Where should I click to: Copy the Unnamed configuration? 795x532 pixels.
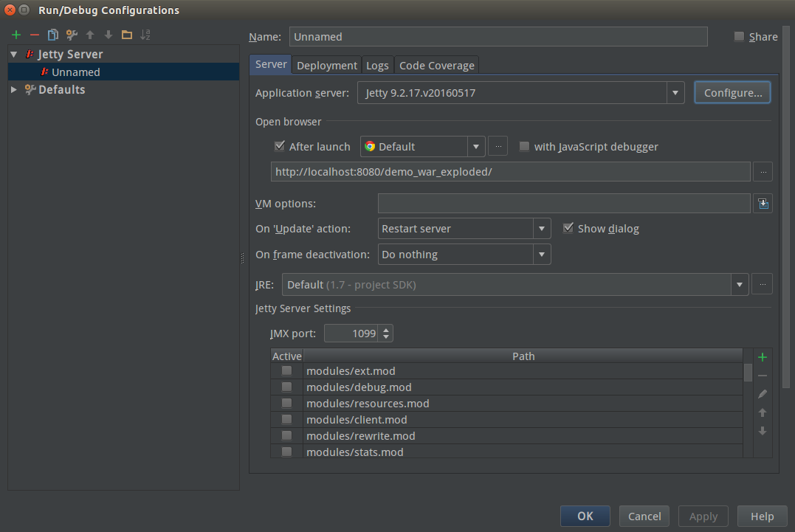(52, 34)
